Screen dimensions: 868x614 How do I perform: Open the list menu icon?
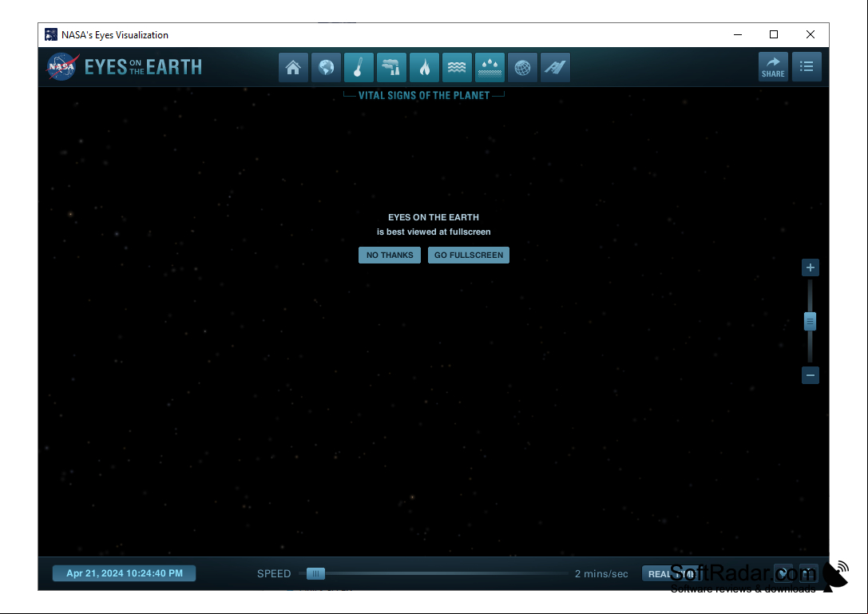click(807, 67)
